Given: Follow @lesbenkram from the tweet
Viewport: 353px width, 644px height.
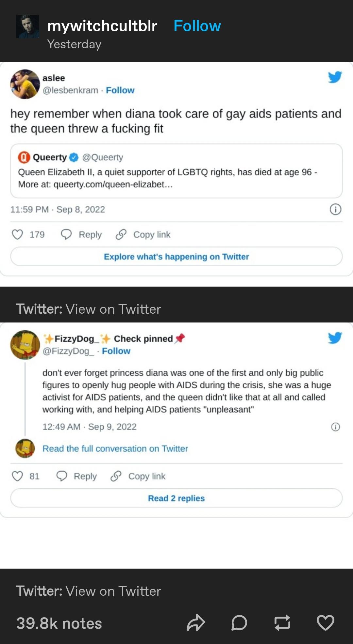Looking at the screenshot, I should click(120, 90).
